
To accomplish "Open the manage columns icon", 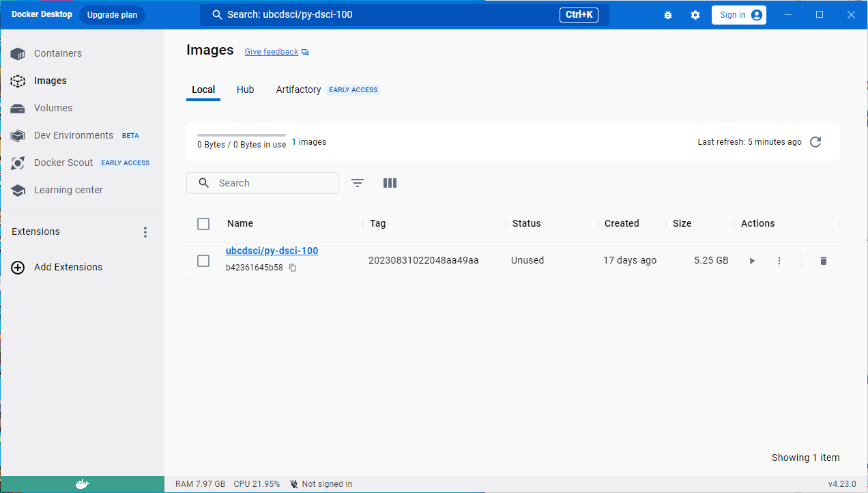I will [x=390, y=183].
